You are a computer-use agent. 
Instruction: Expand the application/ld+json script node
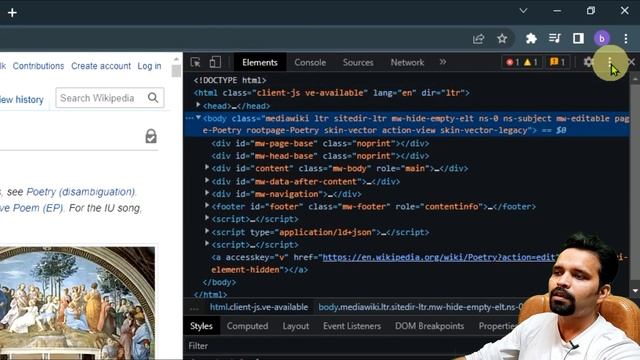click(207, 231)
